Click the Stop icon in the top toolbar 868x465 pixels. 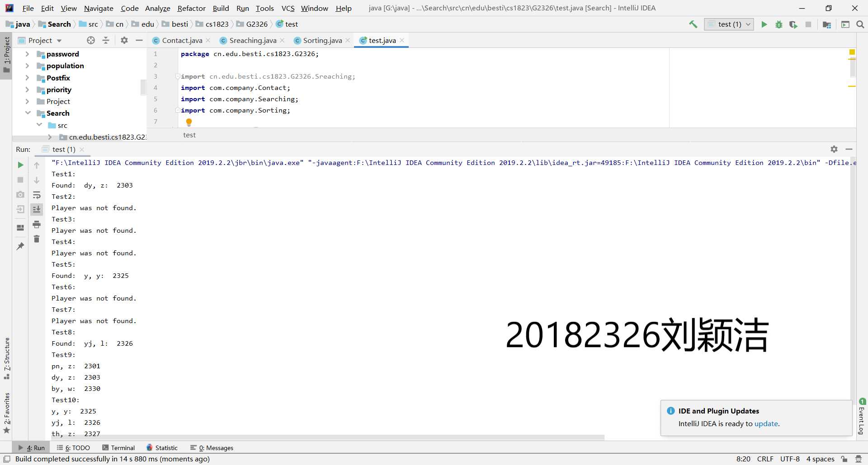(808, 24)
